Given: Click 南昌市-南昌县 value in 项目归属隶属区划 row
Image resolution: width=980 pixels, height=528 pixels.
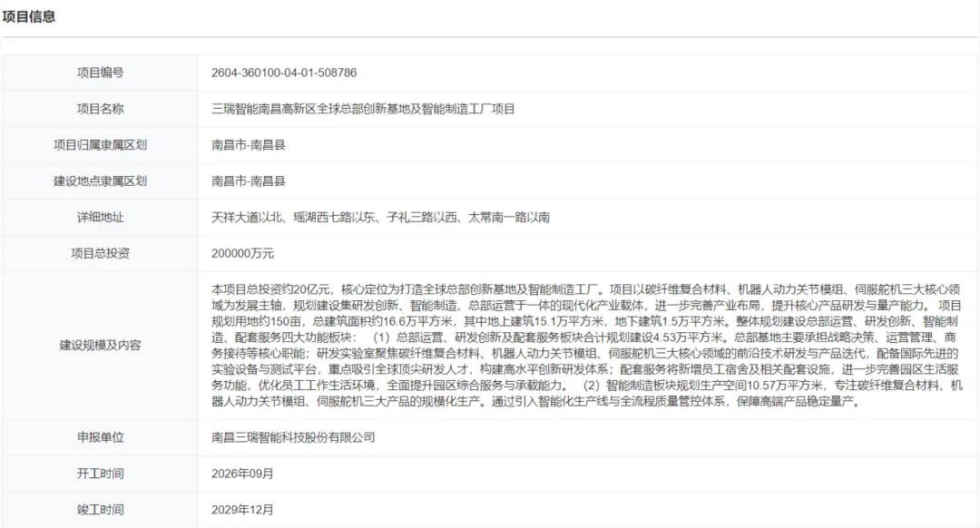Looking at the screenshot, I should point(248,145).
